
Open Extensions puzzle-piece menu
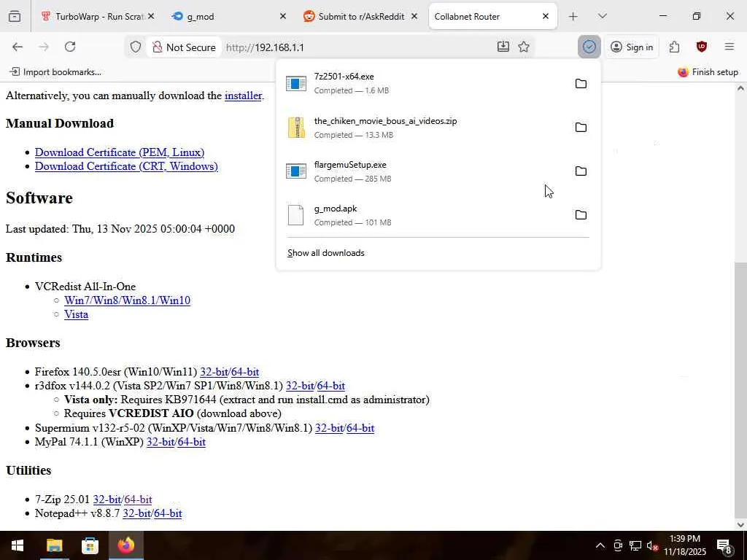coord(674,47)
